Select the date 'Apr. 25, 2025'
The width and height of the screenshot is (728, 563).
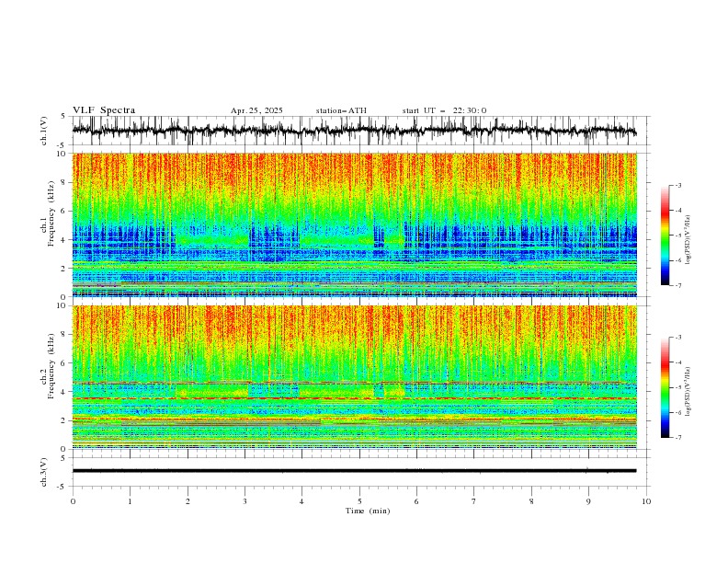(x=256, y=110)
